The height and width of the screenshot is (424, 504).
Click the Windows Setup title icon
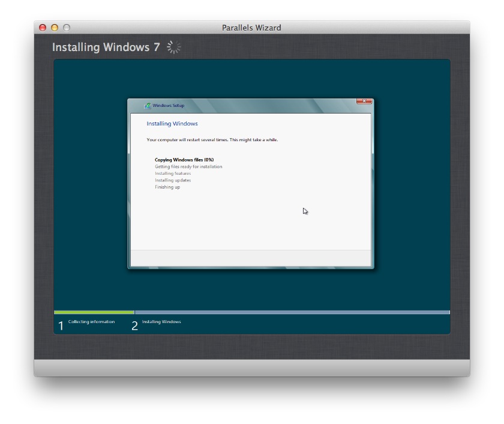click(148, 106)
